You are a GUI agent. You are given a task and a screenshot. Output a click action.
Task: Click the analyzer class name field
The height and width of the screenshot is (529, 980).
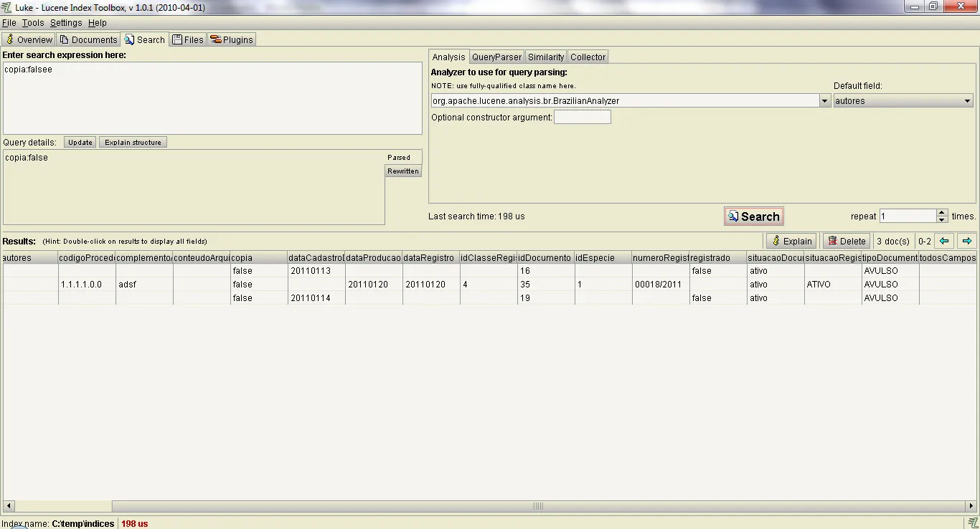[x=625, y=101]
